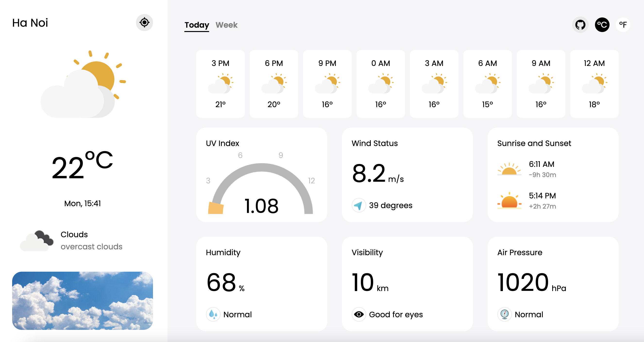Open the GitHub repository icon

(580, 25)
